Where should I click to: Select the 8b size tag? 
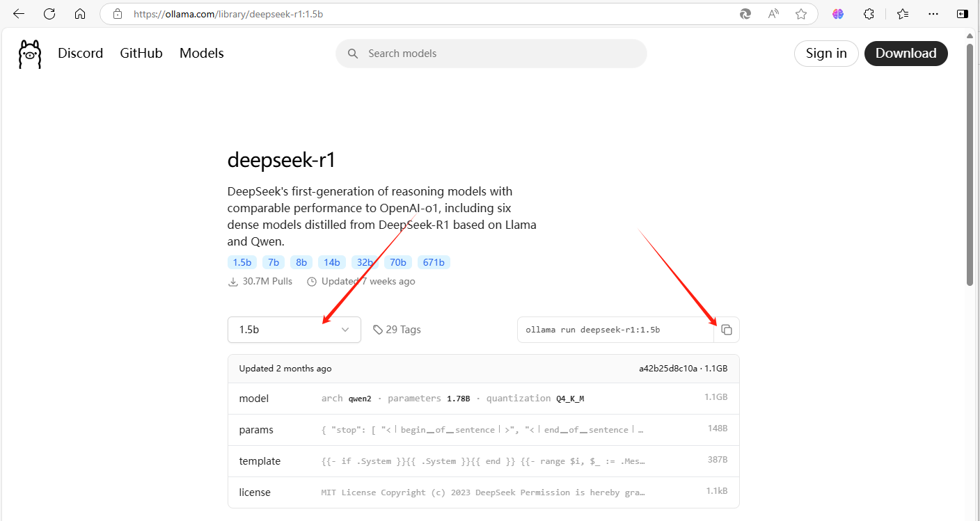[301, 262]
